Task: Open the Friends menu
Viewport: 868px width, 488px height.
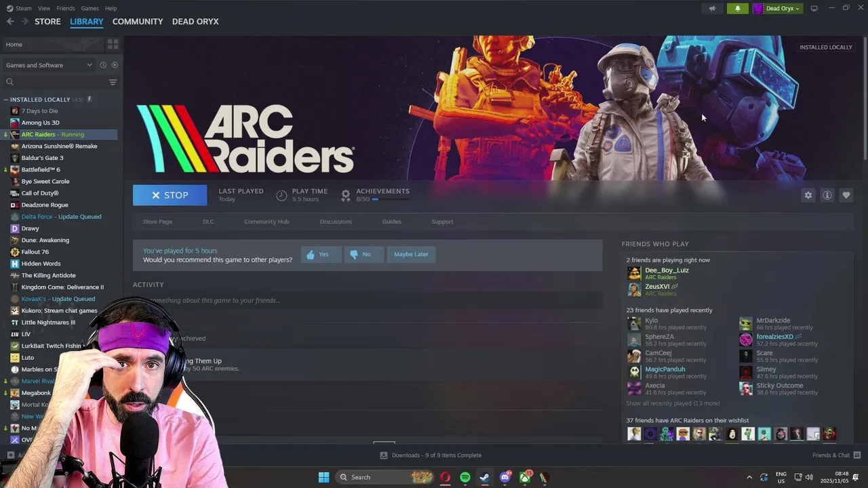Action: coord(66,8)
